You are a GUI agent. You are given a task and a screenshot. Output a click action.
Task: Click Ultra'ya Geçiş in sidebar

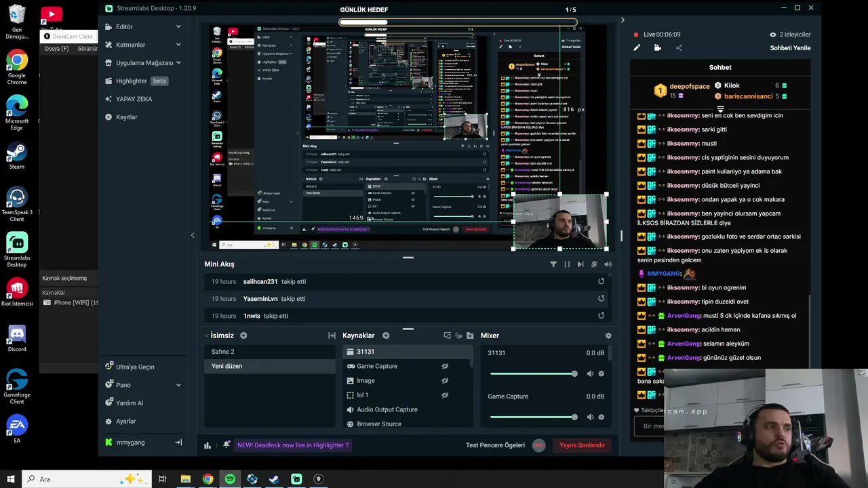pos(135,367)
